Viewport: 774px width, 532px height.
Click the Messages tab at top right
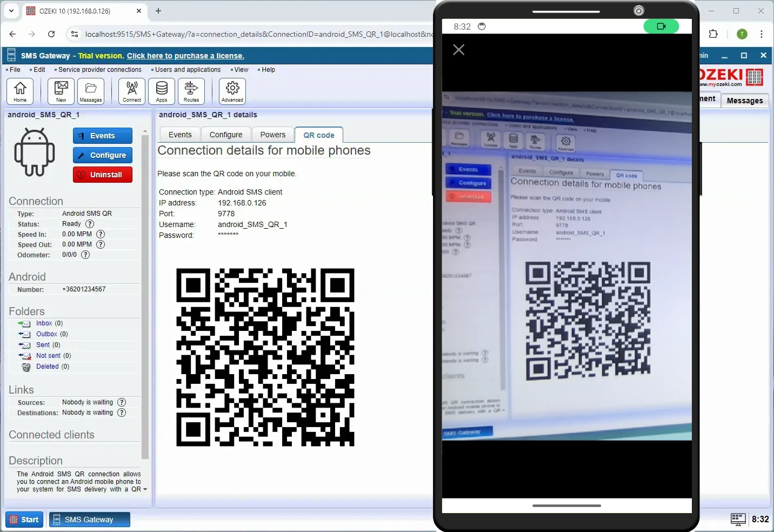745,101
